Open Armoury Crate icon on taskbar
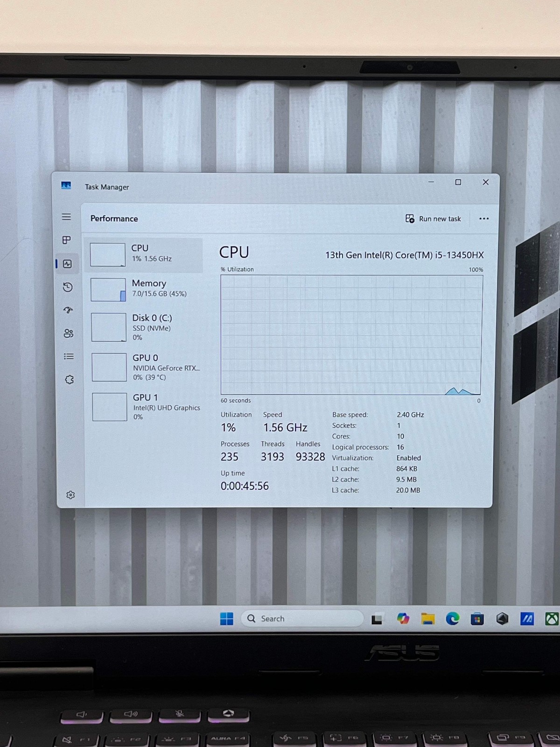 (502, 619)
